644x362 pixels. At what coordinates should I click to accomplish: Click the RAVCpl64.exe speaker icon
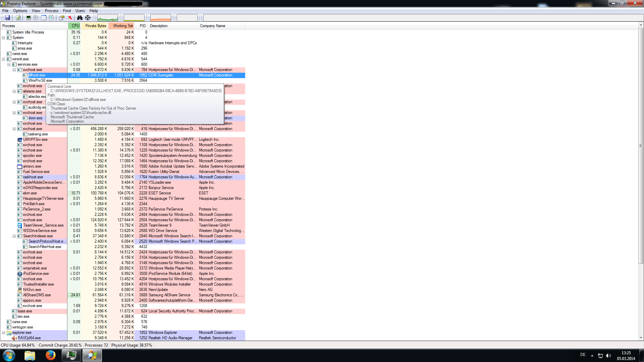point(14,338)
